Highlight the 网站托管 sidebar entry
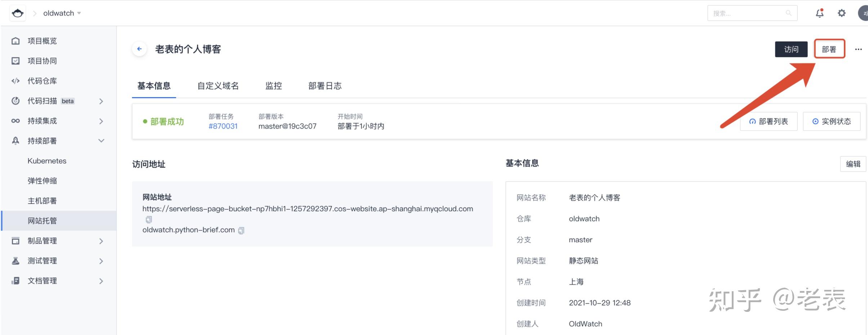Image resolution: width=868 pixels, height=335 pixels. point(43,221)
